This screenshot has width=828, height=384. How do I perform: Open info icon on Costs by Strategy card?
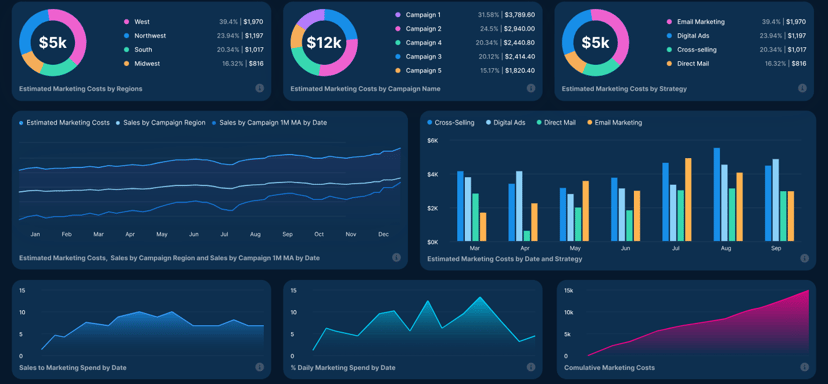click(x=802, y=88)
